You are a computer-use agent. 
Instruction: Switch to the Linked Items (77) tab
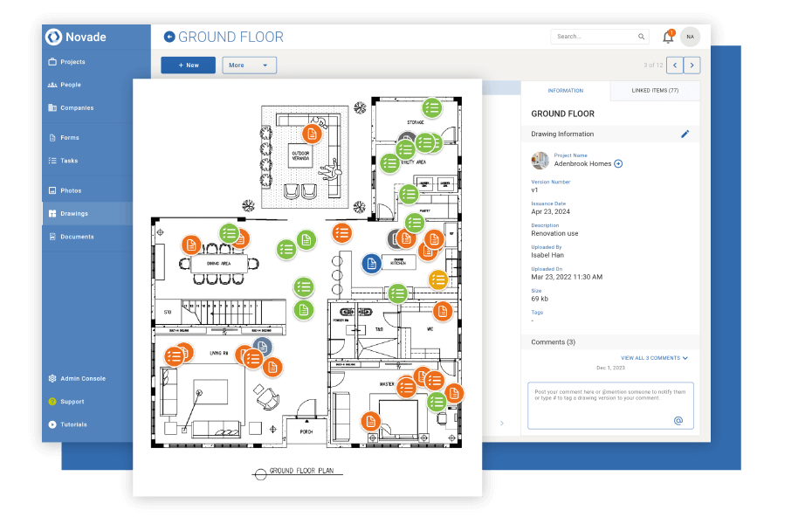(x=654, y=90)
